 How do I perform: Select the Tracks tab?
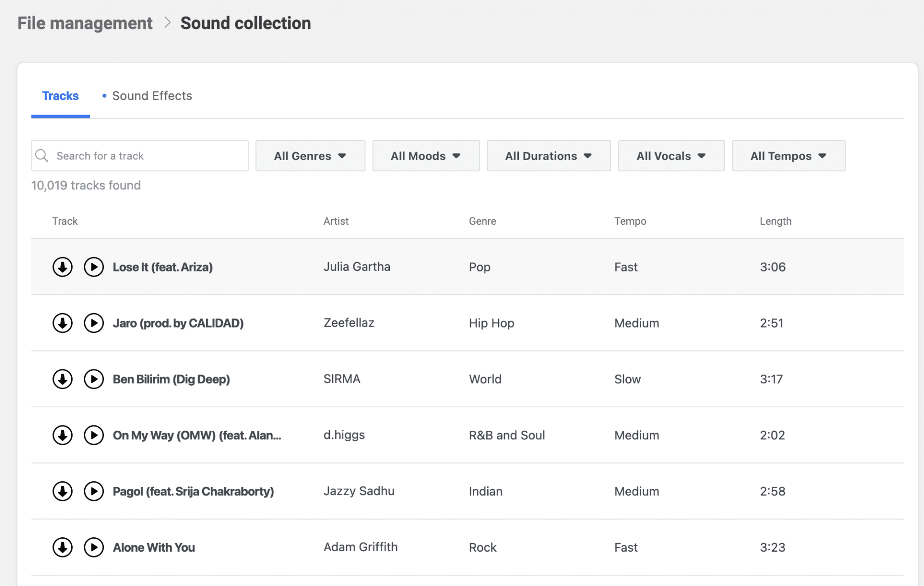(60, 96)
